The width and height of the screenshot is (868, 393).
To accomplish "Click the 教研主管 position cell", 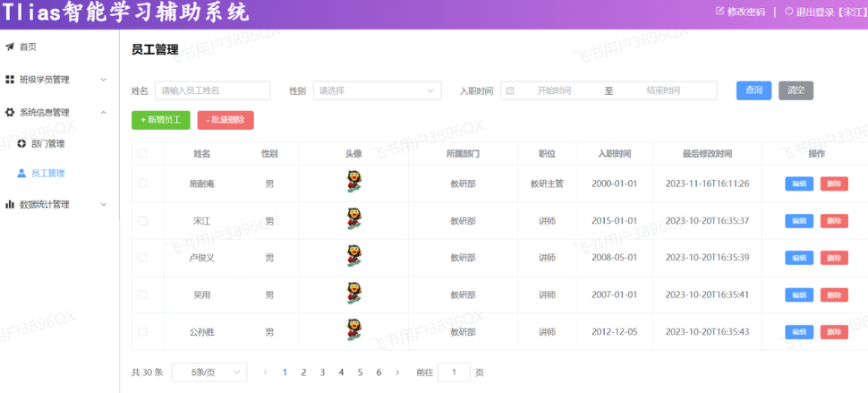I will 547,184.
